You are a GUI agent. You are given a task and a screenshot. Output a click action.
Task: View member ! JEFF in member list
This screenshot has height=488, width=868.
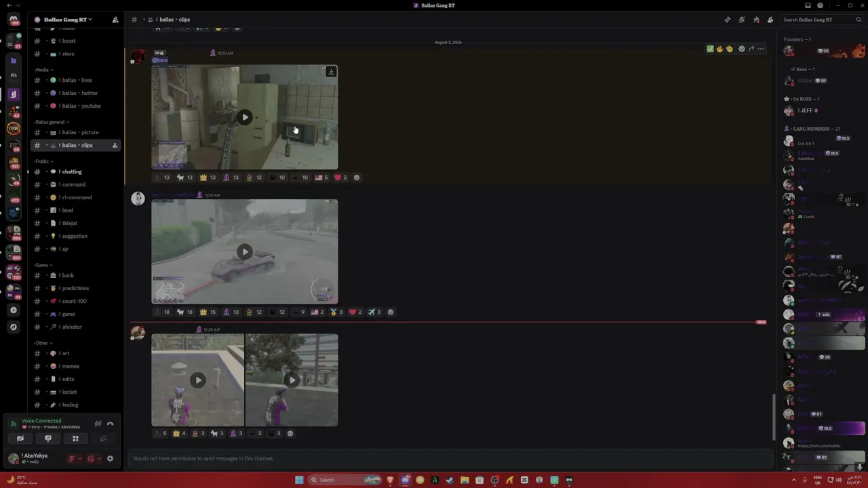[824, 110]
